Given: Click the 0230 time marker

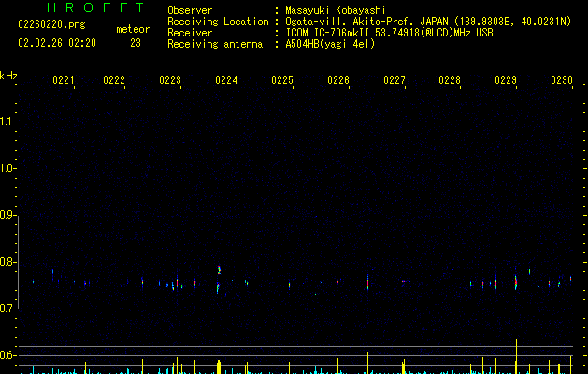Looking at the screenshot, I should [x=562, y=79].
